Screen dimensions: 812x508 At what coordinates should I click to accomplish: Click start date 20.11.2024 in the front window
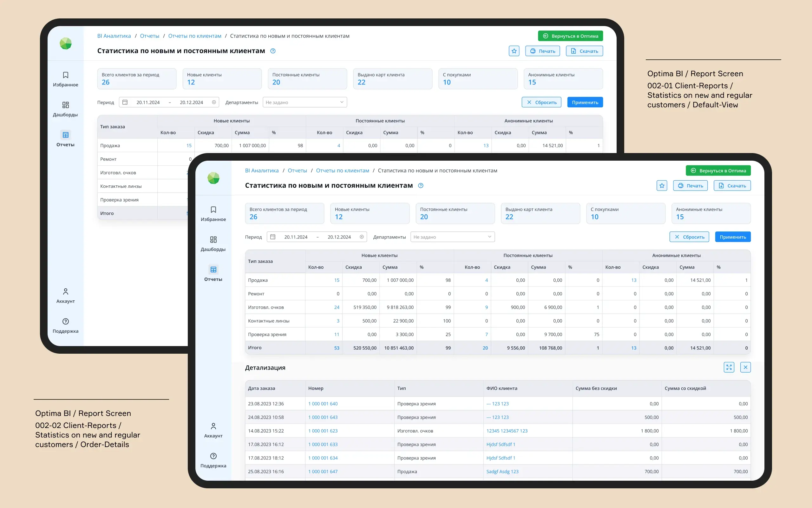296,237
